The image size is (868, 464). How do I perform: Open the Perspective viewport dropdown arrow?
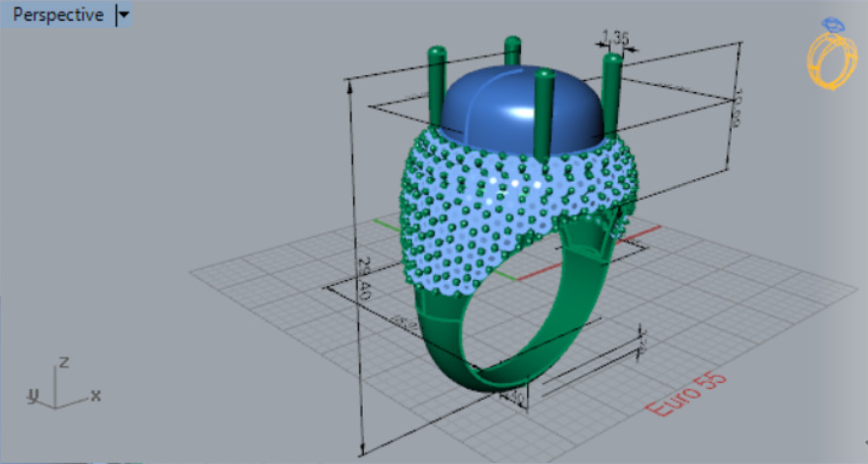tap(124, 15)
